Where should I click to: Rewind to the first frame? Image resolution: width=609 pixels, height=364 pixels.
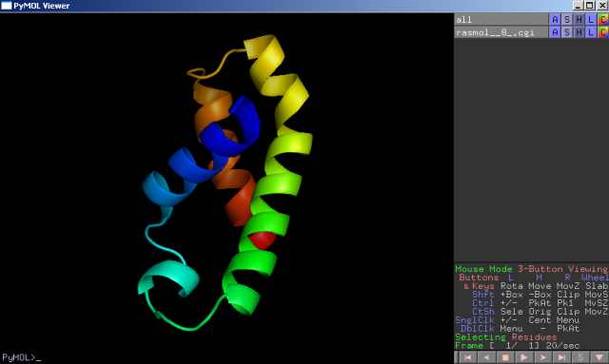467,357
